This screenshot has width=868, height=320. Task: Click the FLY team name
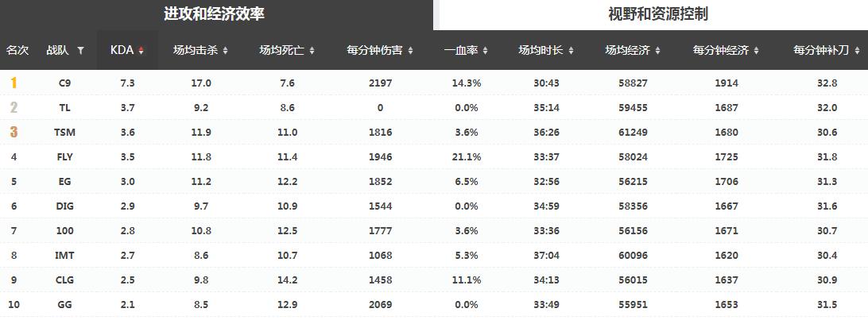(x=65, y=157)
